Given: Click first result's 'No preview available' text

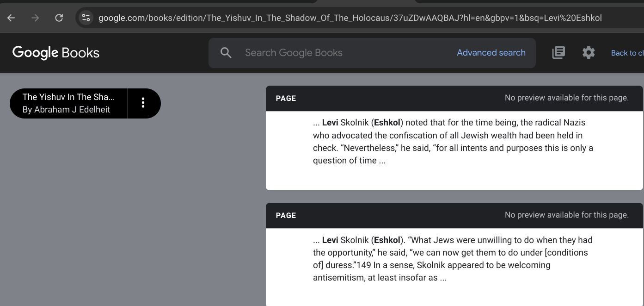Looking at the screenshot, I should pyautogui.click(x=566, y=98).
